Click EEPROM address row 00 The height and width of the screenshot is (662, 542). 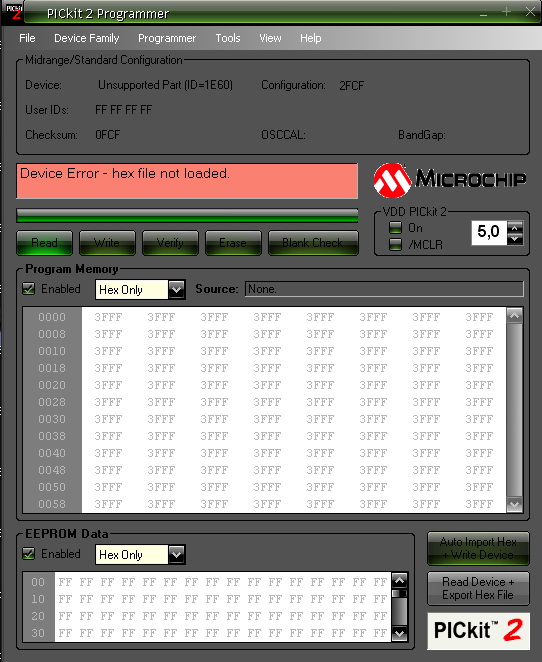click(38, 582)
